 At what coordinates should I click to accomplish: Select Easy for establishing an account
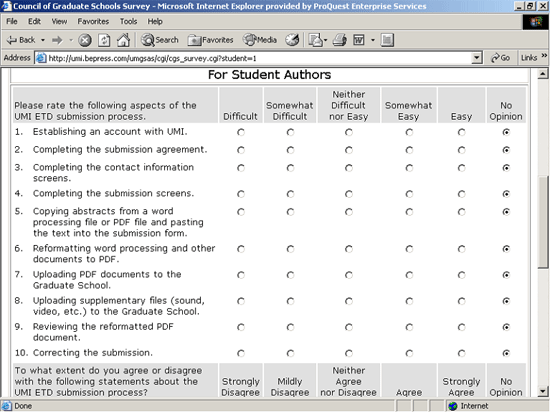click(462, 132)
